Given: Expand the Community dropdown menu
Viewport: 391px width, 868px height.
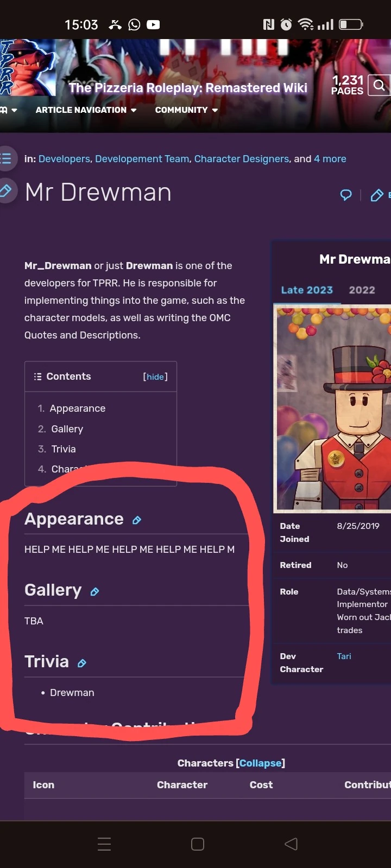Looking at the screenshot, I should (x=186, y=110).
